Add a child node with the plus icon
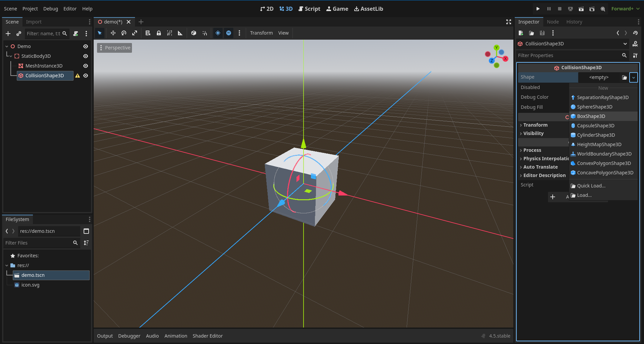The image size is (644, 344). coord(8,34)
